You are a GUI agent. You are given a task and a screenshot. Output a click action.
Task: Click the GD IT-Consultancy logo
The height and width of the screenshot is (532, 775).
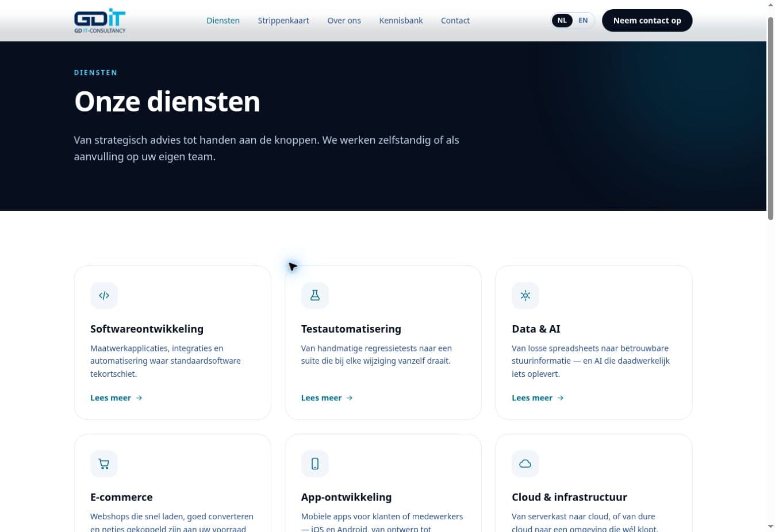point(99,21)
